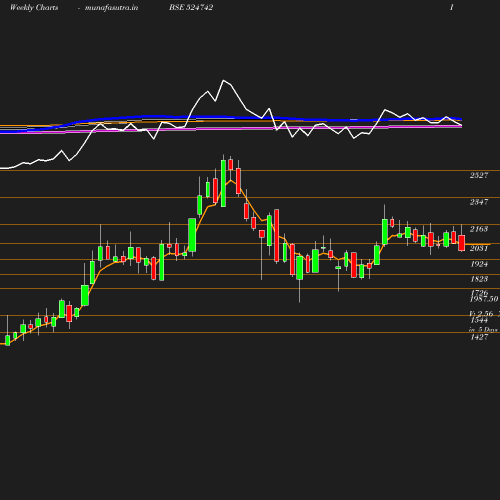Image resolution: width=500 pixels, height=500 pixels.
Task: Click the 1823 price level label
Action: (x=479, y=279)
